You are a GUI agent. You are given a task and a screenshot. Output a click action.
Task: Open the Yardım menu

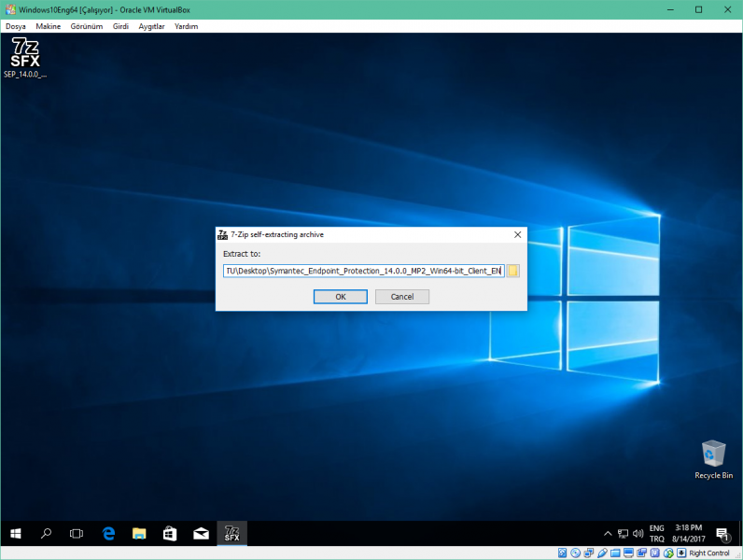pyautogui.click(x=186, y=26)
